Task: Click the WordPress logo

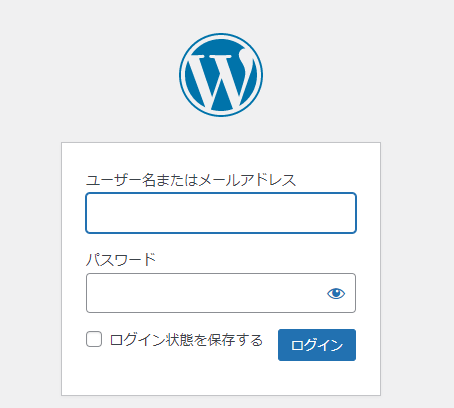Action: pyautogui.click(x=221, y=75)
